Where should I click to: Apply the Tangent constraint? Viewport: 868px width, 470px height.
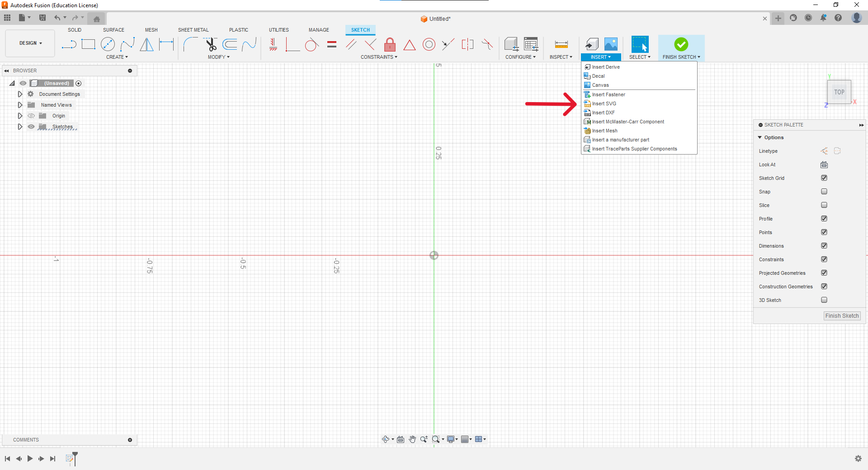click(x=311, y=44)
